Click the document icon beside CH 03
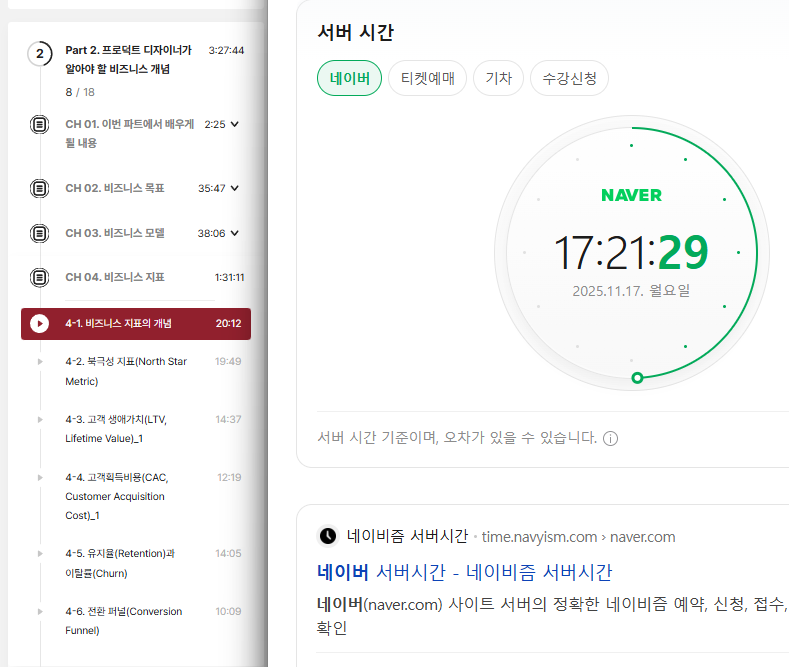 tap(40, 233)
